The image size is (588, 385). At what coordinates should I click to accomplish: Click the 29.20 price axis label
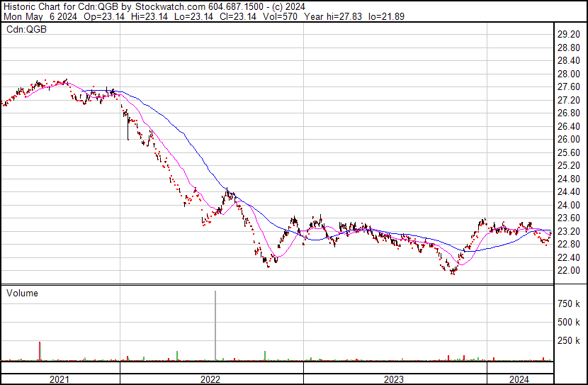click(569, 34)
